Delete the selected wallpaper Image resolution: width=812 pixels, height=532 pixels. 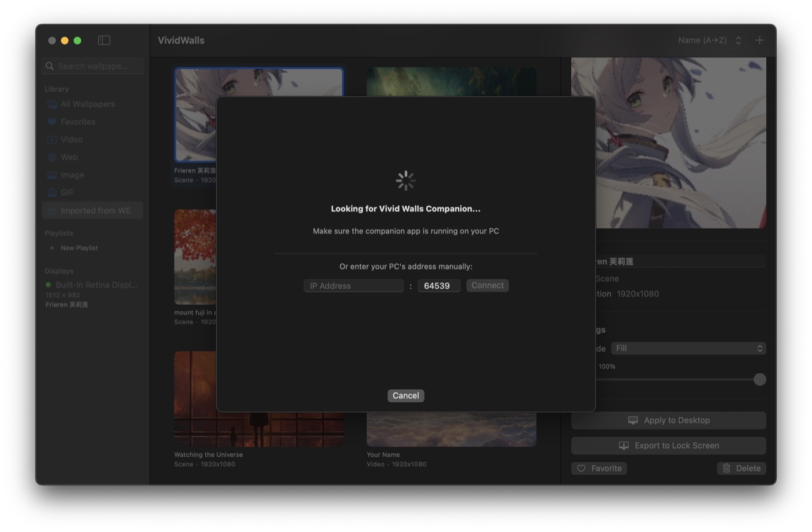click(x=741, y=468)
